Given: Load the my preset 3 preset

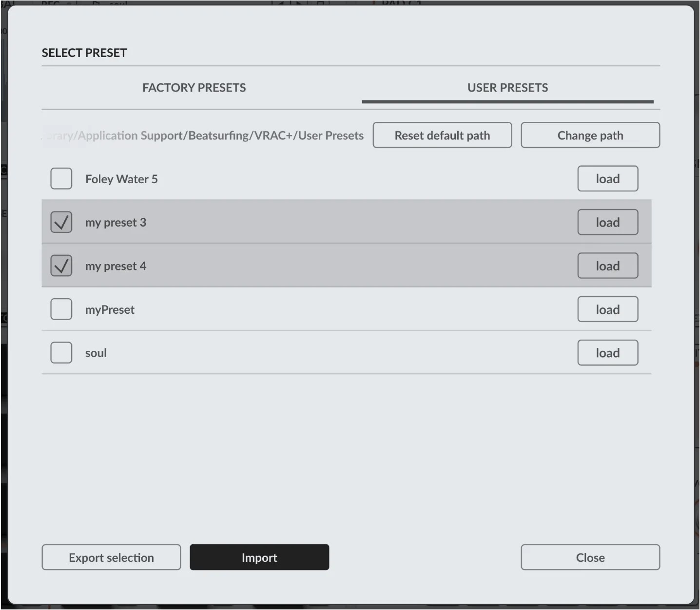Looking at the screenshot, I should coord(608,222).
